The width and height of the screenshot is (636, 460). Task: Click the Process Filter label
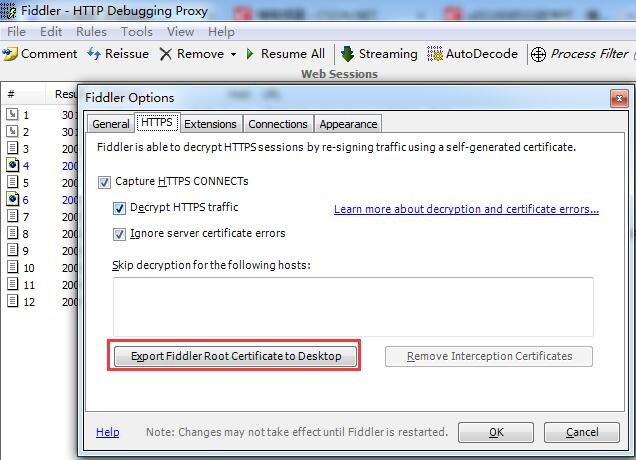pos(589,54)
